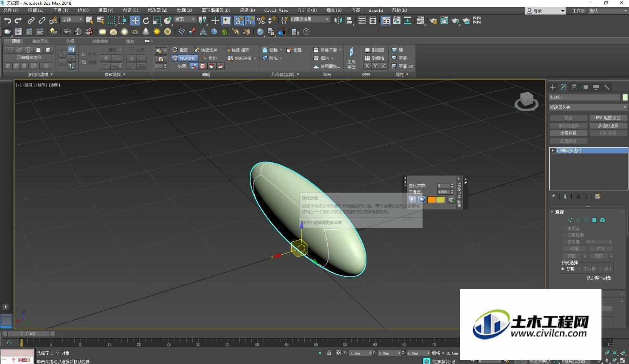Switch to the Object Paint ribbon tab

(100, 41)
